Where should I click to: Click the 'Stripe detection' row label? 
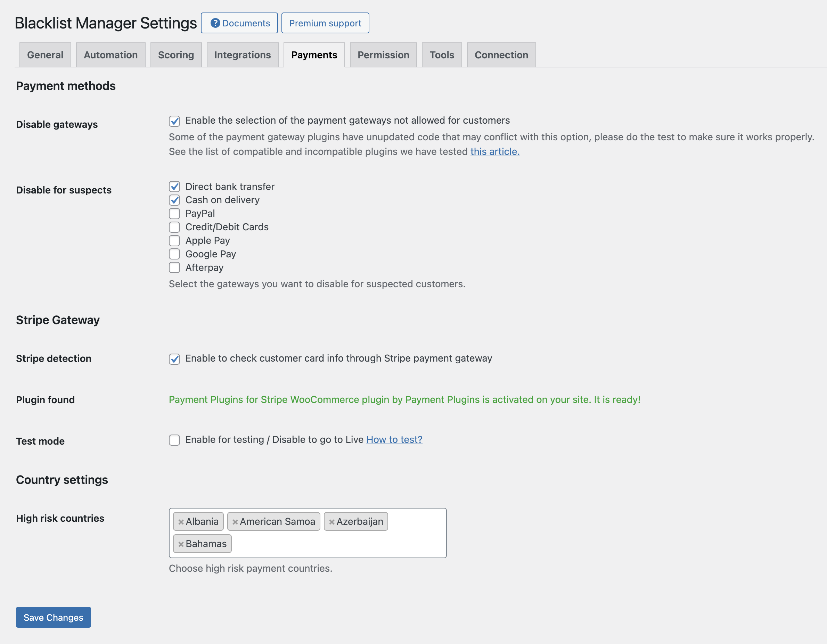[x=54, y=358]
